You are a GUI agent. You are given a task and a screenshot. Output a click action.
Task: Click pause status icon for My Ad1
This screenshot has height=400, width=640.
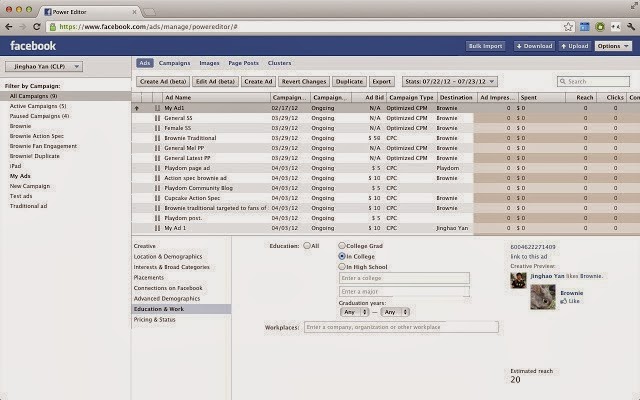tap(157, 108)
